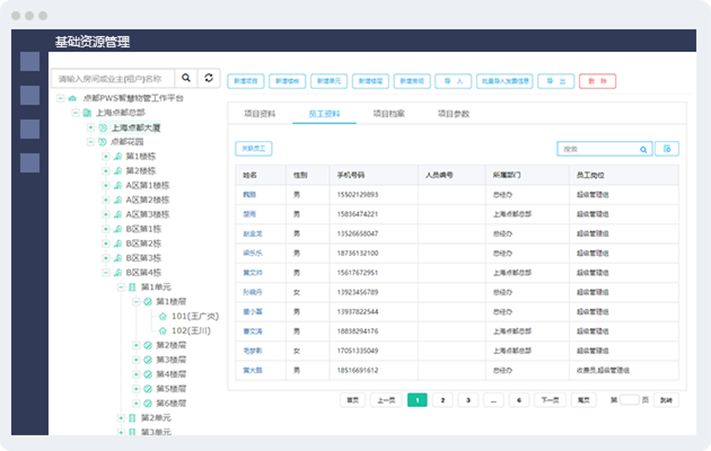Click the house icon for room 101(王广炎)
The image size is (711, 451).
coord(163,316)
